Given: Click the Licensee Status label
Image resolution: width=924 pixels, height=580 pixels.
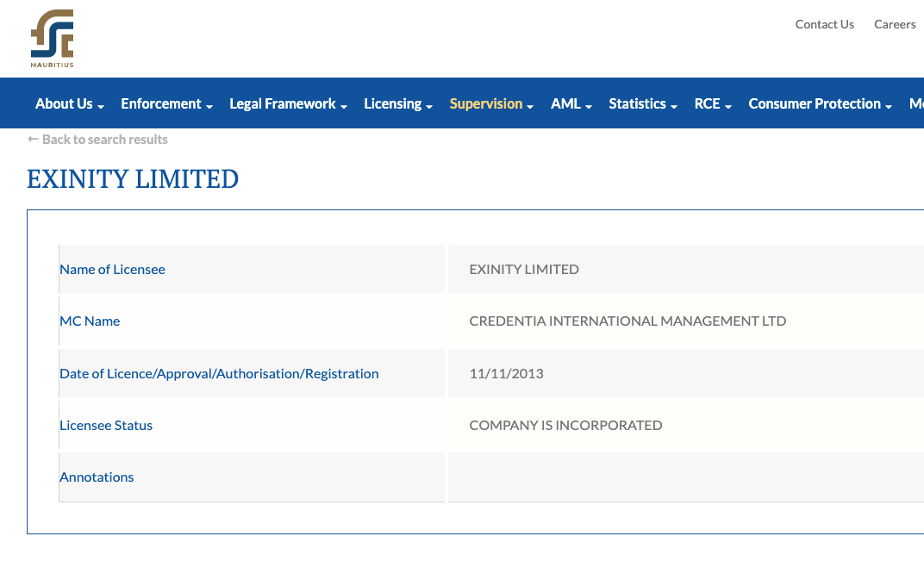Looking at the screenshot, I should click(x=106, y=426).
